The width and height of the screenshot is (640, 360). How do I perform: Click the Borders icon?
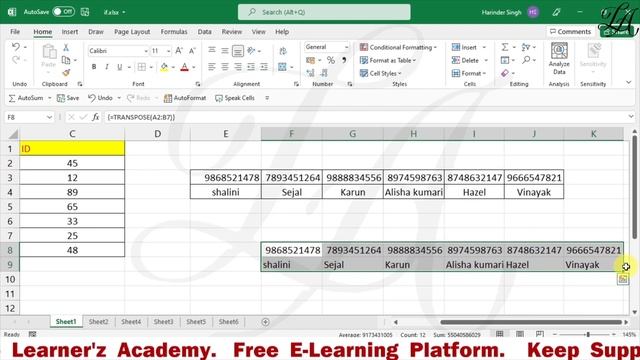coord(142,67)
